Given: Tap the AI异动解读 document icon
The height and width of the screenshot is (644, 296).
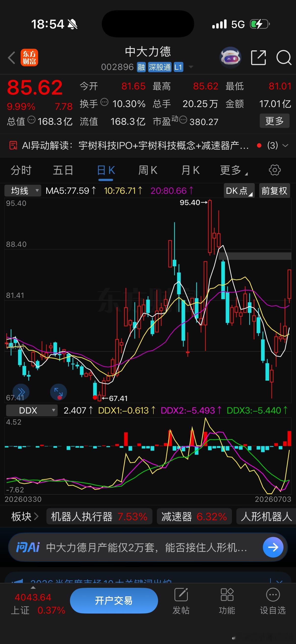Looking at the screenshot, I should point(13,145).
